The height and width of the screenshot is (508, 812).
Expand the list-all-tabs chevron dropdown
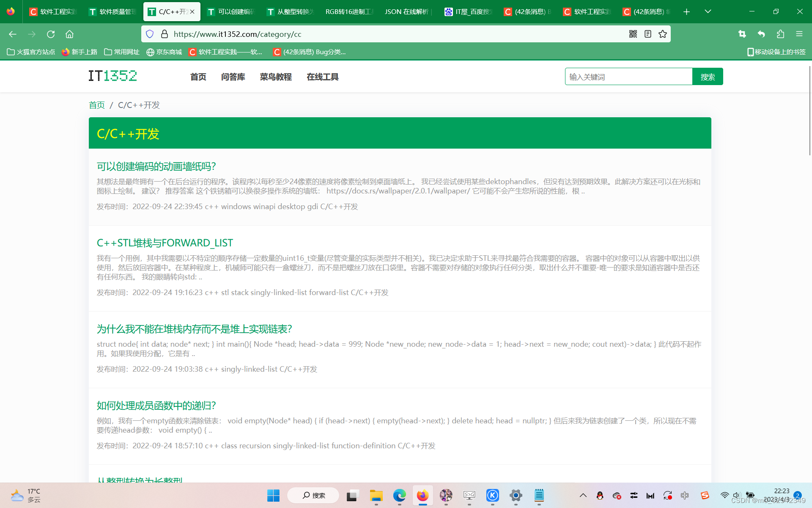(x=708, y=11)
